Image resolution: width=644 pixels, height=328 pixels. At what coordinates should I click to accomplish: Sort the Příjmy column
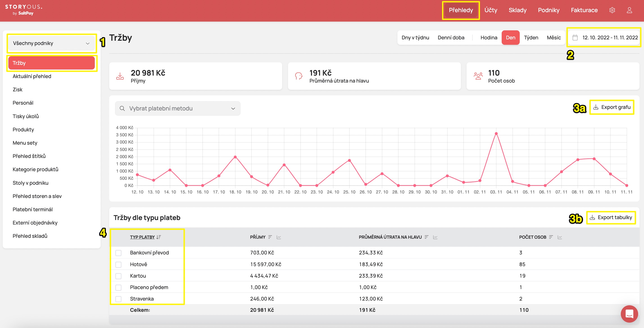point(270,237)
